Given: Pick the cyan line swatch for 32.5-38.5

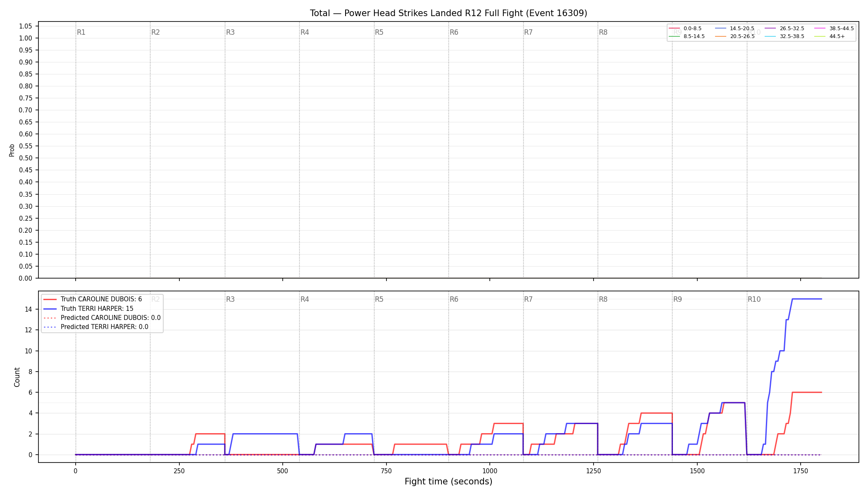Looking at the screenshot, I should click(770, 36).
